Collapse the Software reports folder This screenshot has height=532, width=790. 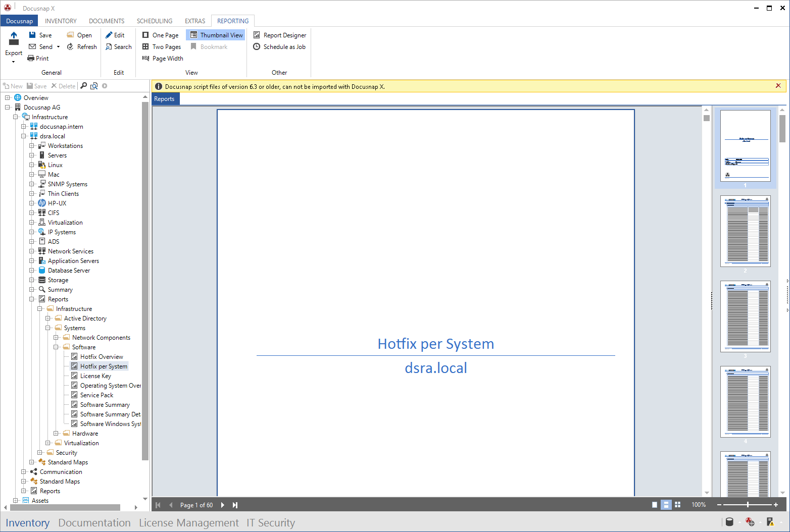tap(56, 347)
